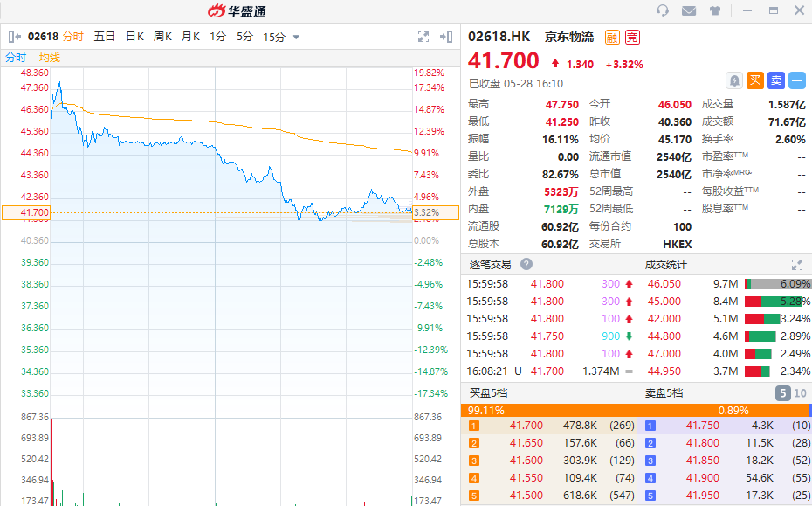Select the 五日 chart tab

[104, 37]
